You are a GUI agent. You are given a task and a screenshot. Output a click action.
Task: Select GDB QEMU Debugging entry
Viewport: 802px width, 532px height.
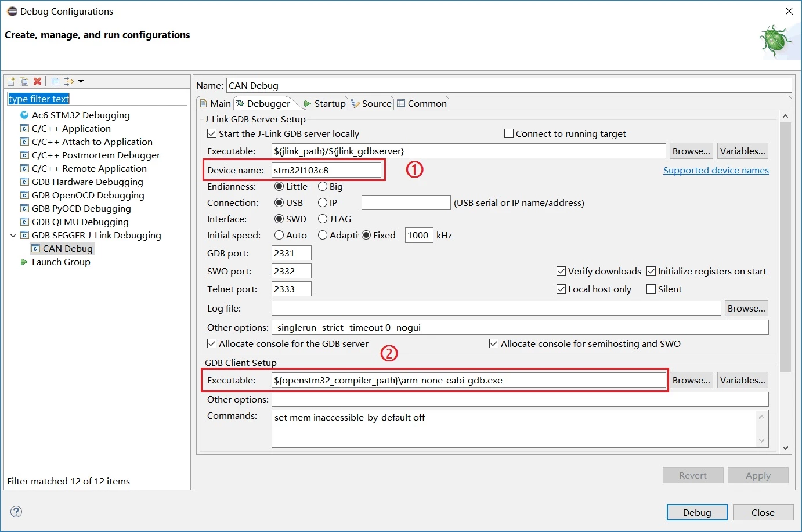point(80,222)
